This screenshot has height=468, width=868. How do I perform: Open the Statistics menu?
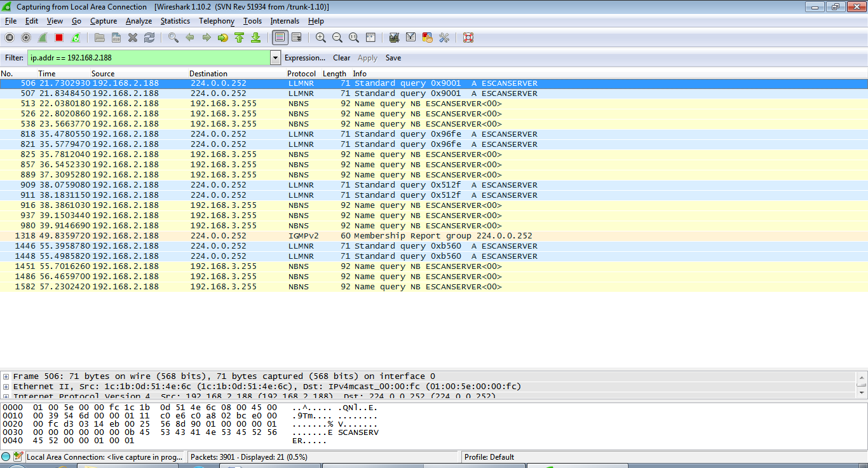click(175, 21)
